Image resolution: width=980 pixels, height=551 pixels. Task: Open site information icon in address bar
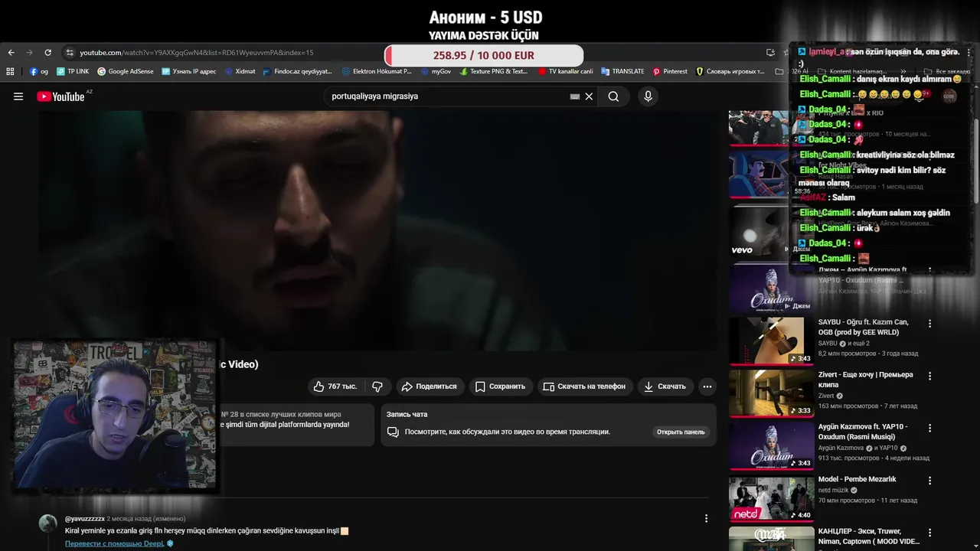coord(70,53)
